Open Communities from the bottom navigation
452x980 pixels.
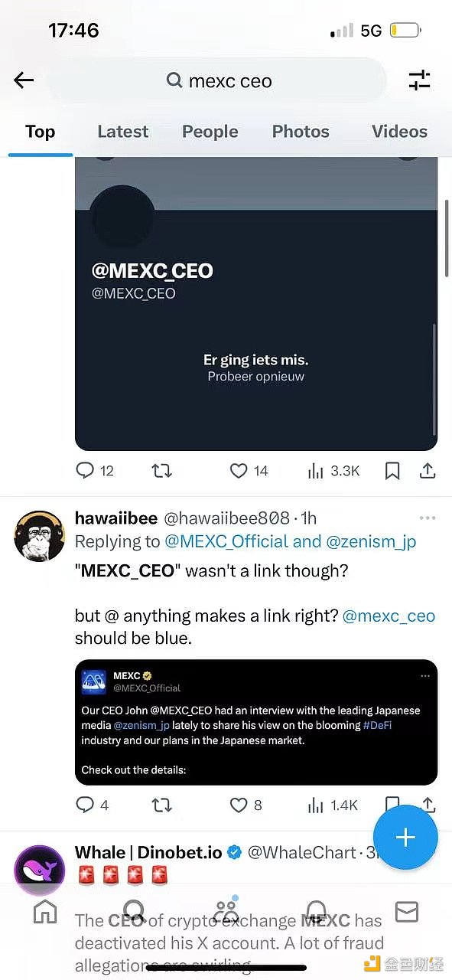226,911
